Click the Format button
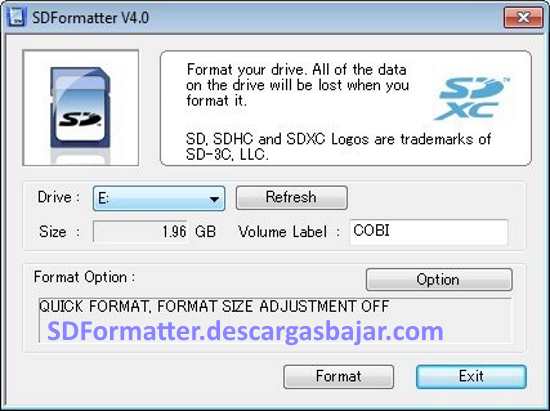Image resolution: width=550 pixels, height=411 pixels. [x=338, y=377]
